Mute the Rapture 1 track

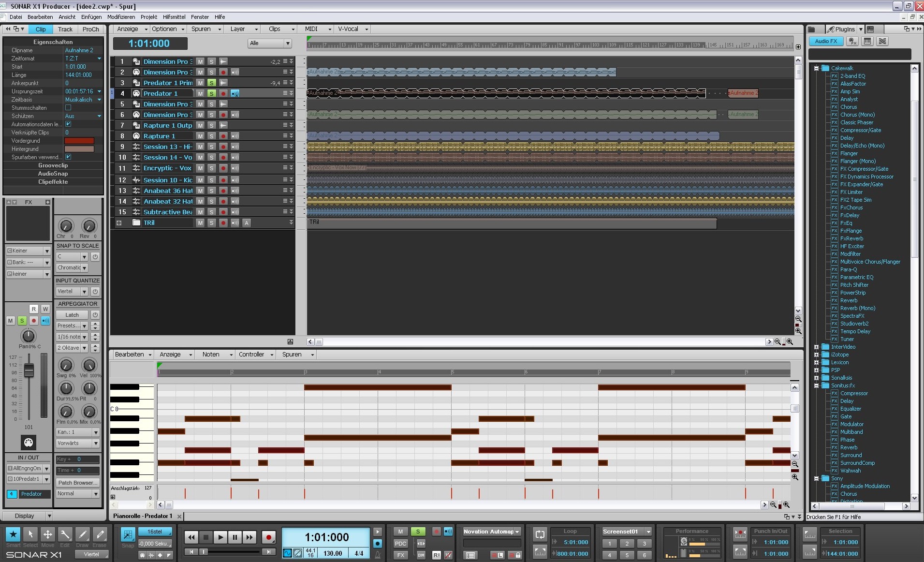(x=200, y=136)
